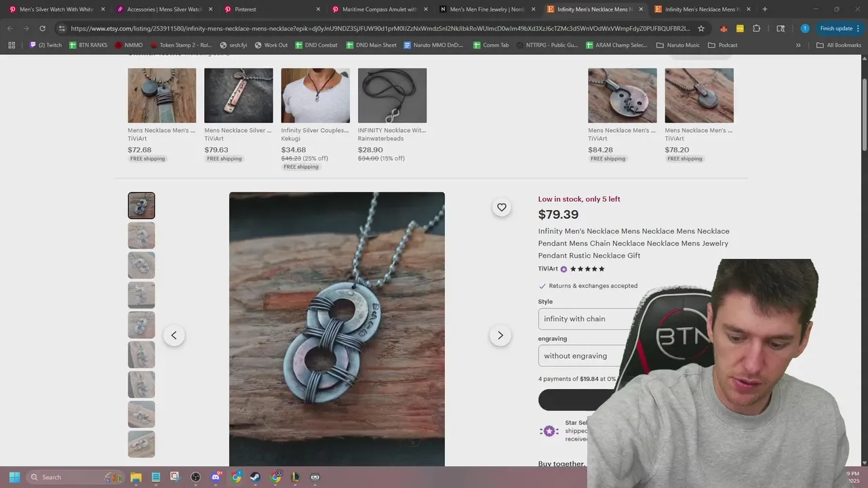The width and height of the screenshot is (868, 488).
Task: Click the Windows taskbar Search box
Action: [75, 477]
